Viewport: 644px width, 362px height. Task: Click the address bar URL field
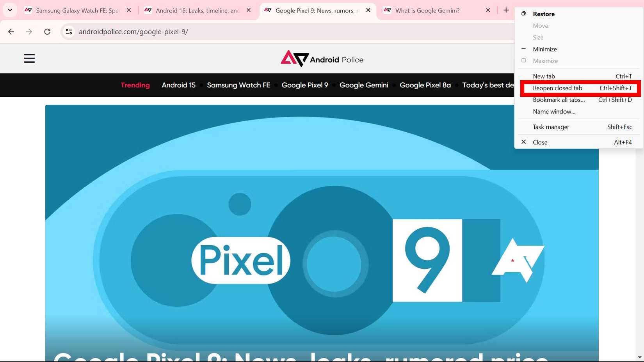coord(273,32)
